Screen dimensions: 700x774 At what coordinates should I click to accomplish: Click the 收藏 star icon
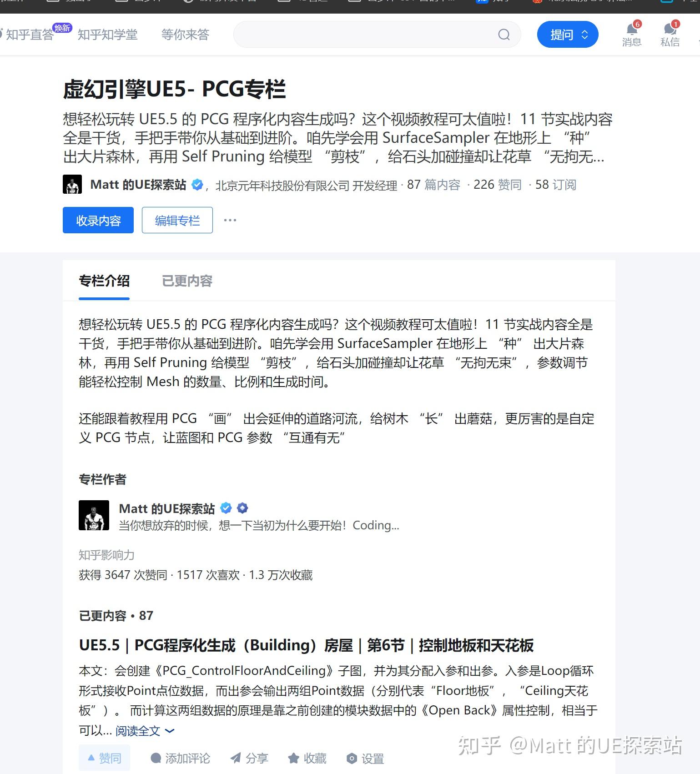293,758
